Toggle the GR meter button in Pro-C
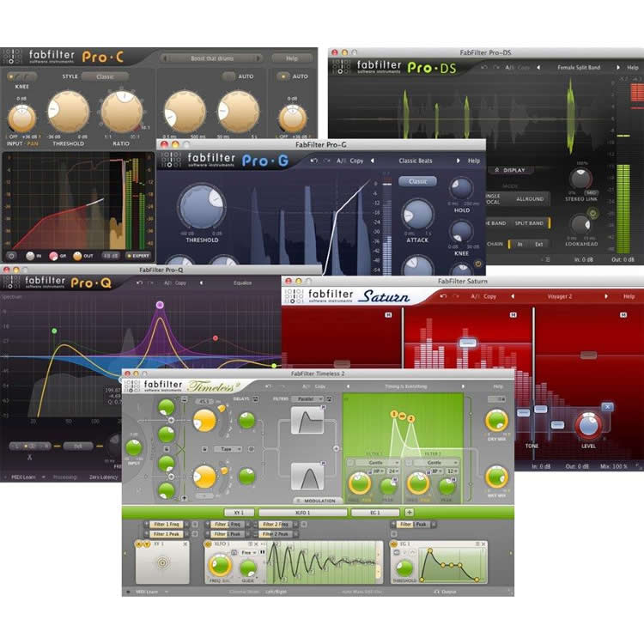 [x=53, y=256]
